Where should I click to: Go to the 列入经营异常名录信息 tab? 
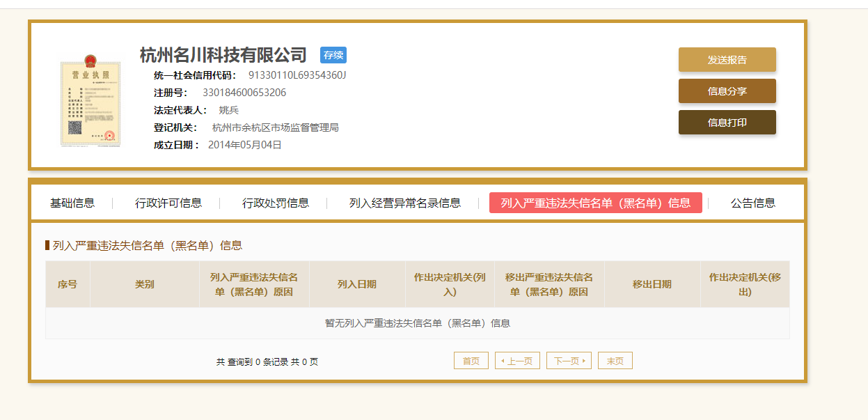405,203
